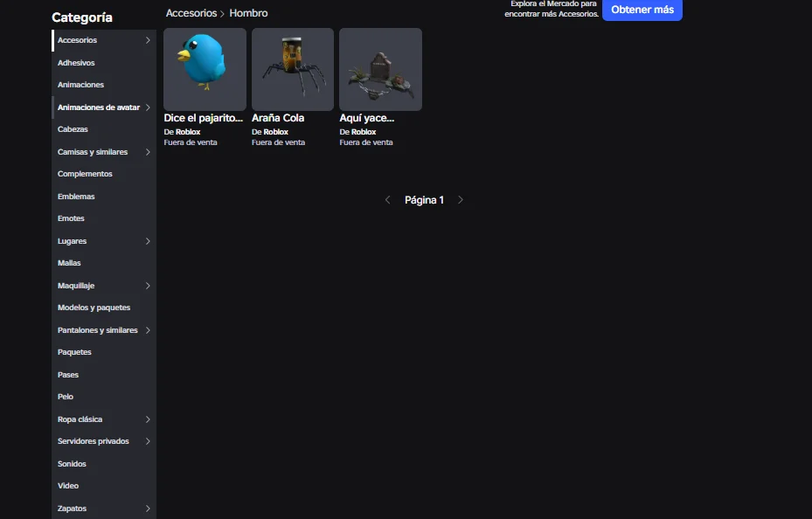Expand the Servidores privados chevron
The height and width of the screenshot is (519, 812).
148,441
